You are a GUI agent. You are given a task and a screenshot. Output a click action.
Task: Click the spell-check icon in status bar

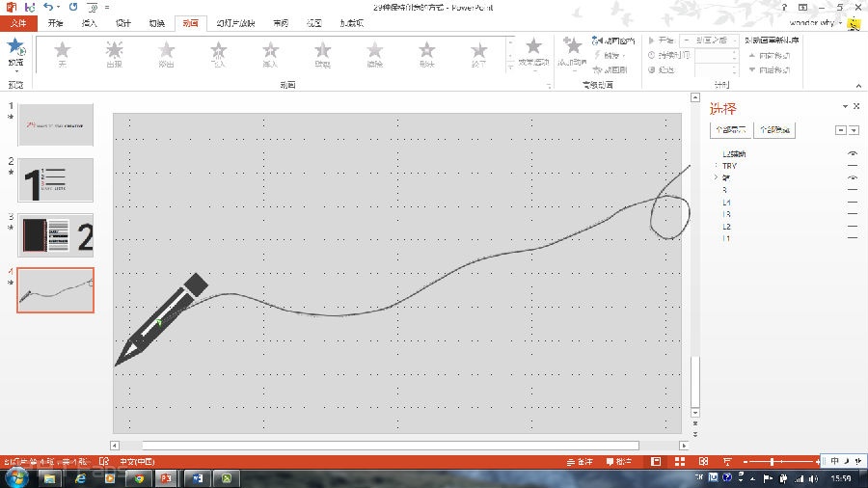coord(104,461)
